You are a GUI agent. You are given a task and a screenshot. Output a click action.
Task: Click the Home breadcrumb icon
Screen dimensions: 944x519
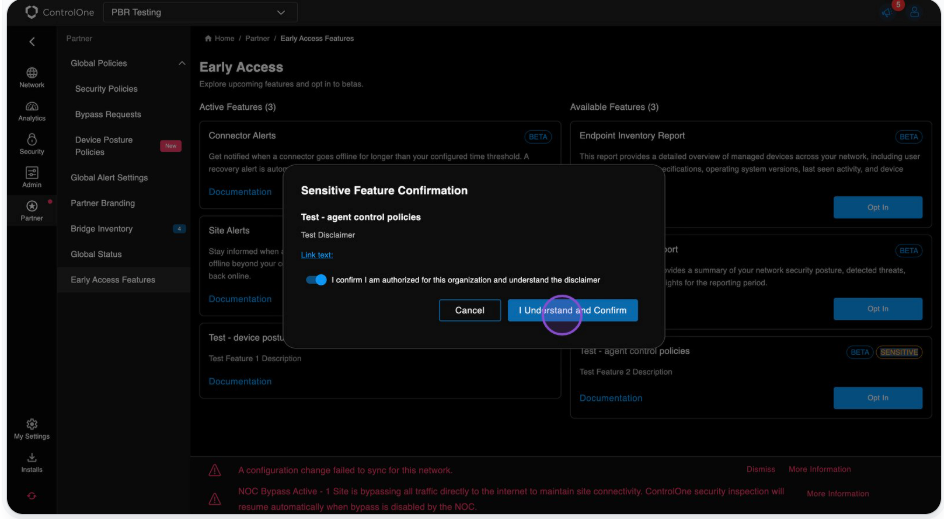click(209, 39)
